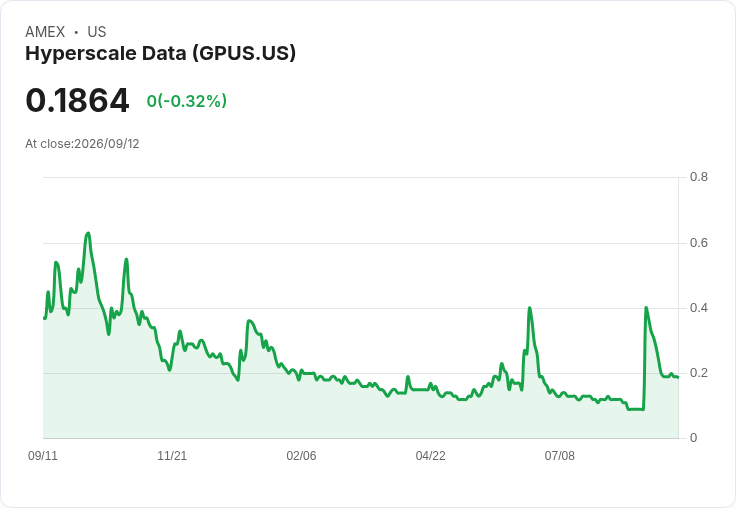
Task: Click the 09/11 x-axis date label
Action: [43, 455]
